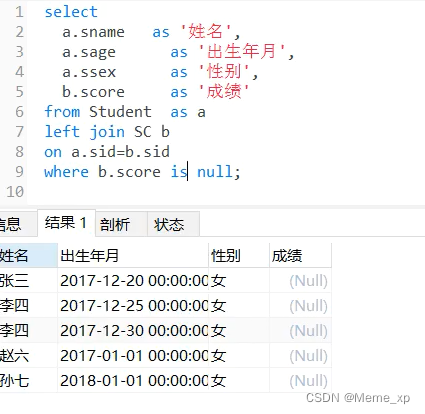Sort by the 姓名 column header

(28, 255)
